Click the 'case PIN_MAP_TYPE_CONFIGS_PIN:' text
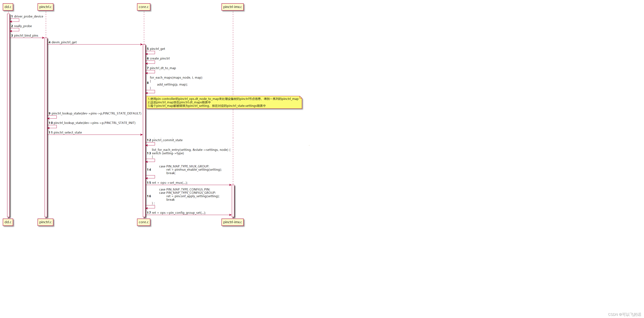Viewport: 644px width, 318px height. click(x=185, y=190)
